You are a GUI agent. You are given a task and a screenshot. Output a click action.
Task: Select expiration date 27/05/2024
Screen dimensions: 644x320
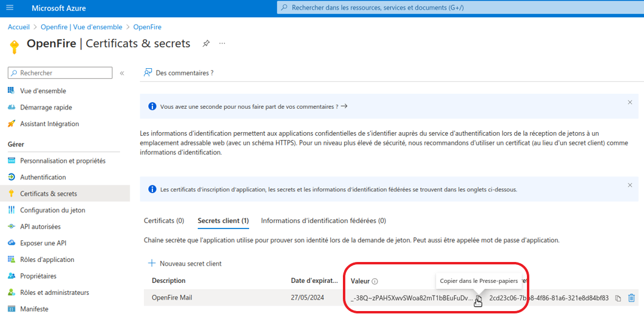pos(307,297)
